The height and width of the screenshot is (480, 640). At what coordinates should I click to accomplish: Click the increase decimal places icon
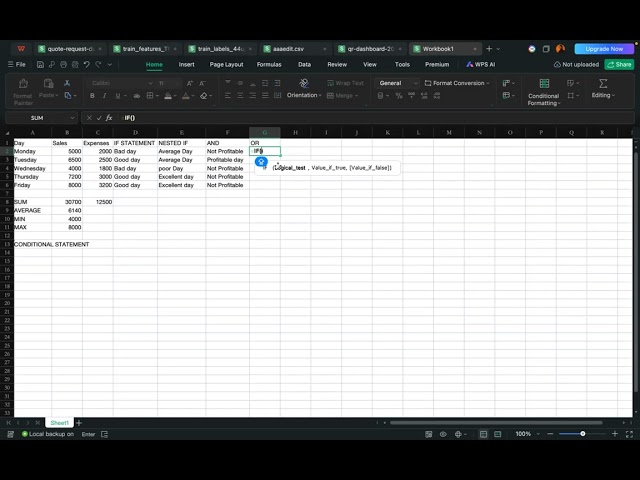pyautogui.click(x=424, y=96)
